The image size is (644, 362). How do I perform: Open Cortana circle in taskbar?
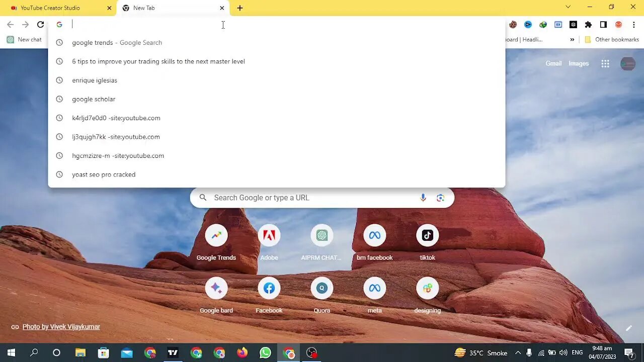tap(56, 352)
